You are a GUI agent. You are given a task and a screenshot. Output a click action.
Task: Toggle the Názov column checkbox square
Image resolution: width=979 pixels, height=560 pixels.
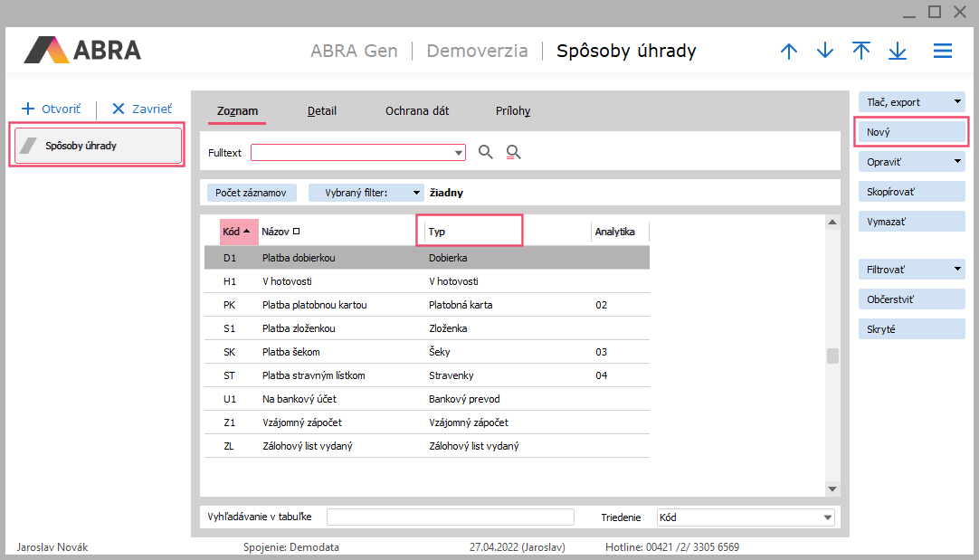tap(296, 232)
